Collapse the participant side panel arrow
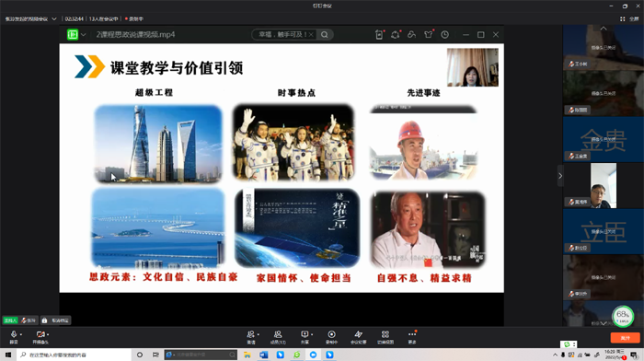Screen dimensions: 644x361 (x=559, y=176)
